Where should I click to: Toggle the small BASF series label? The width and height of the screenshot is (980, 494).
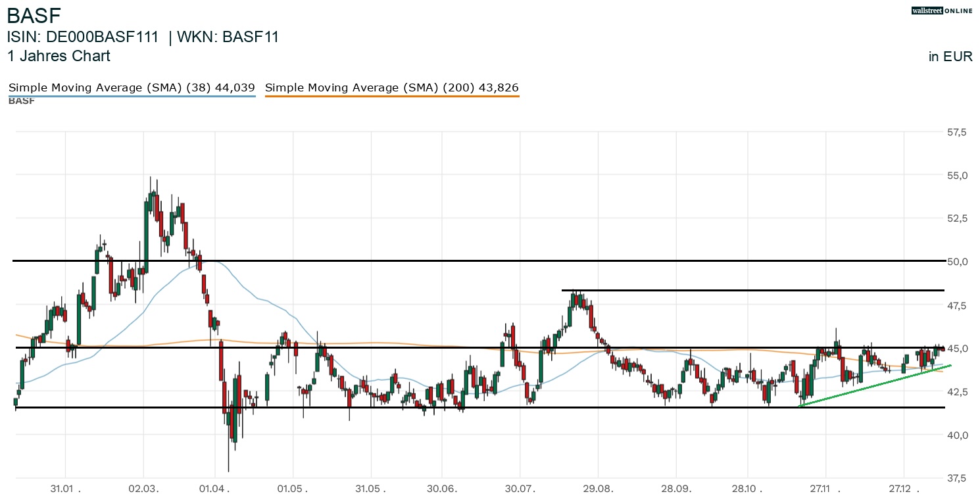22,101
